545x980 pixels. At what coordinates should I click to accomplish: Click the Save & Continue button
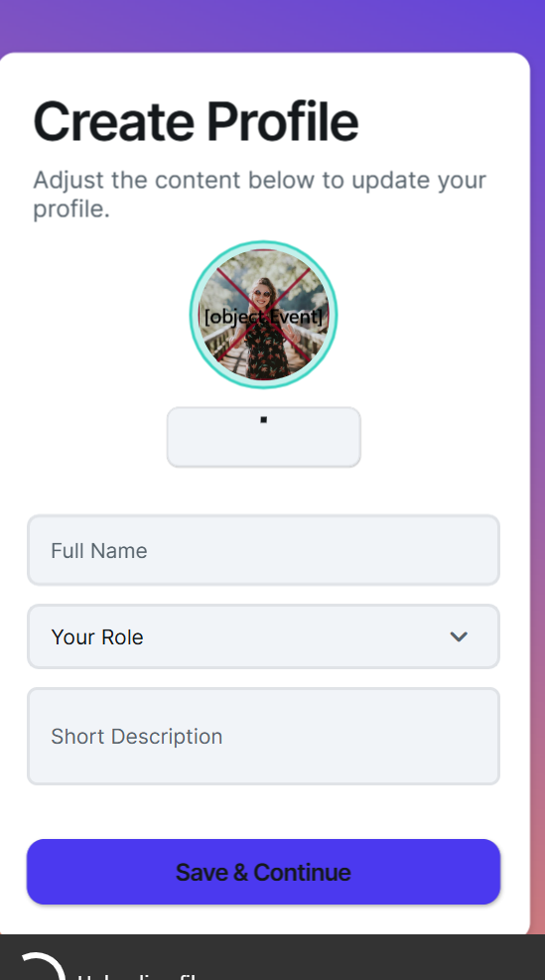pos(264,872)
